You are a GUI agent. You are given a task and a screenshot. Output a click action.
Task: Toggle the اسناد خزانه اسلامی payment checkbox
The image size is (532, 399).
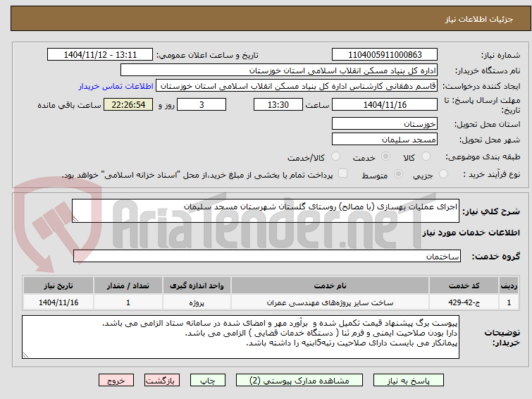[342, 173]
